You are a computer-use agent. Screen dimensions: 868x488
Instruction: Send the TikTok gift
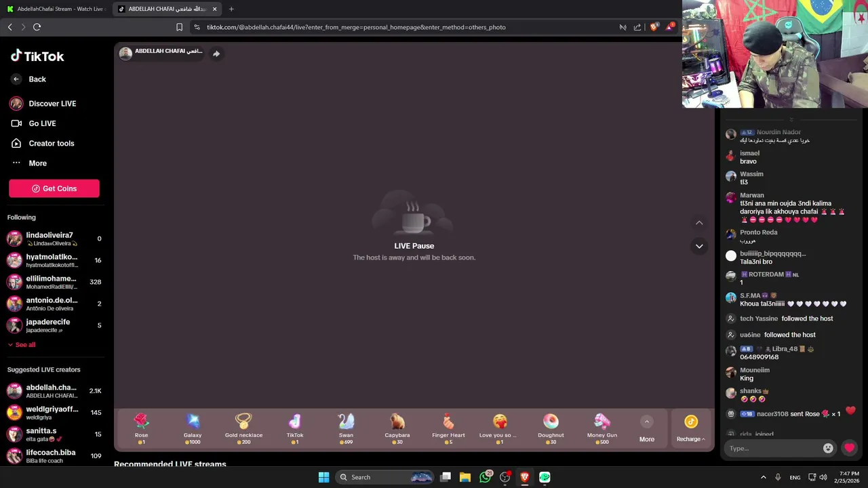click(295, 429)
